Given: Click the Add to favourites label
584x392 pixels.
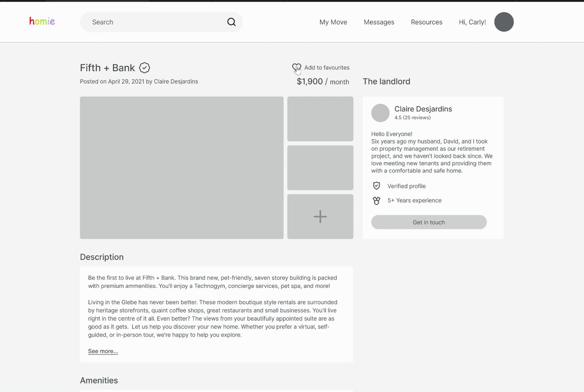Looking at the screenshot, I should click(327, 67).
